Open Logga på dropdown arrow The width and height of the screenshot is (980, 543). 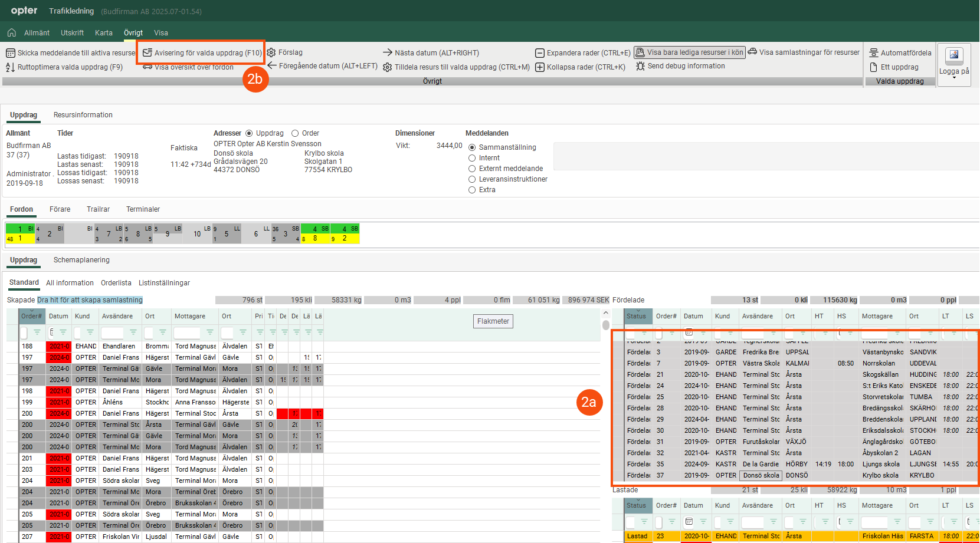pos(954,78)
